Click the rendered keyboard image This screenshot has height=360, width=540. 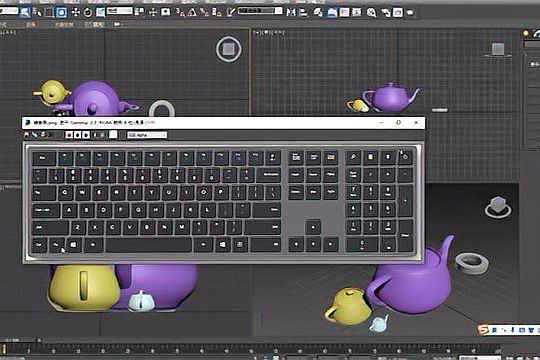(223, 203)
